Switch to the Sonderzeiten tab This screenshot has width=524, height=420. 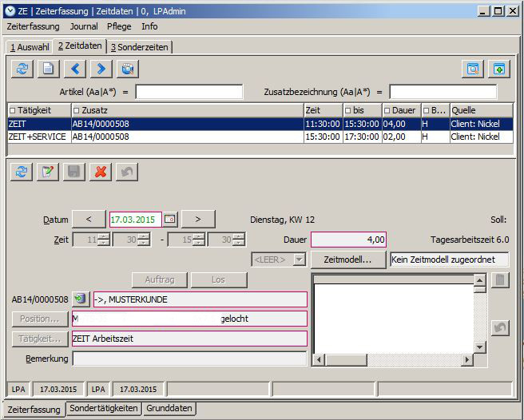pos(140,47)
